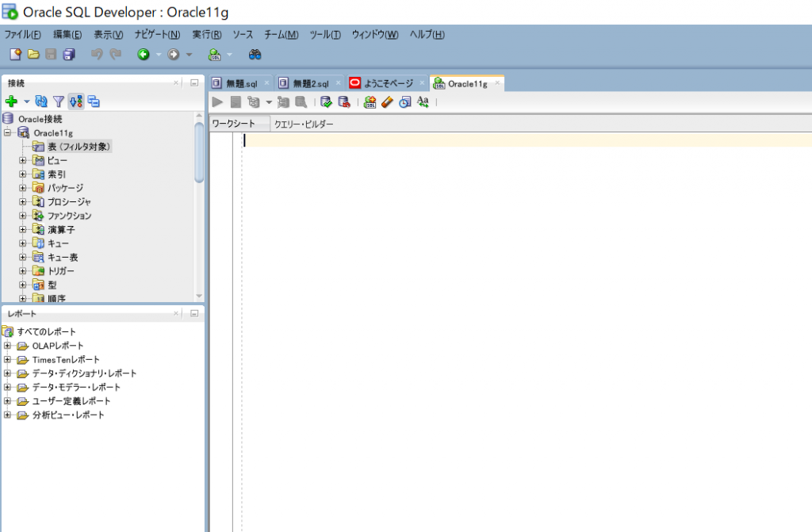Click the New file icon in main toolbar
Image resolution: width=812 pixels, height=532 pixels.
[16, 55]
